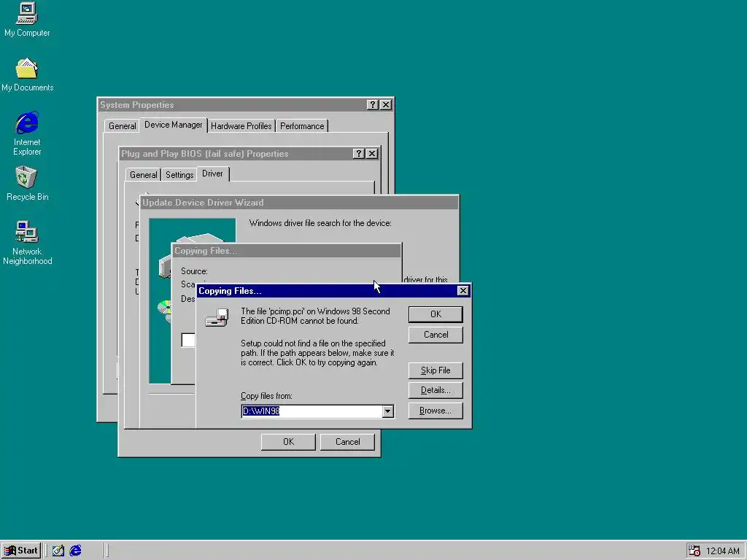Open the Hardware Profiles tab
This screenshot has height=560, width=747.
click(241, 126)
